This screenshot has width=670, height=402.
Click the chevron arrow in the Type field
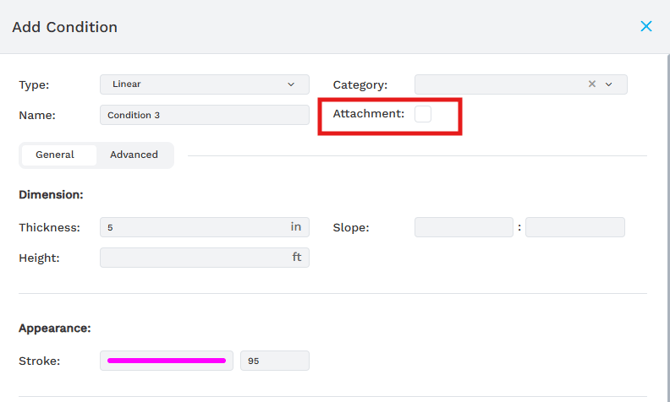click(291, 85)
